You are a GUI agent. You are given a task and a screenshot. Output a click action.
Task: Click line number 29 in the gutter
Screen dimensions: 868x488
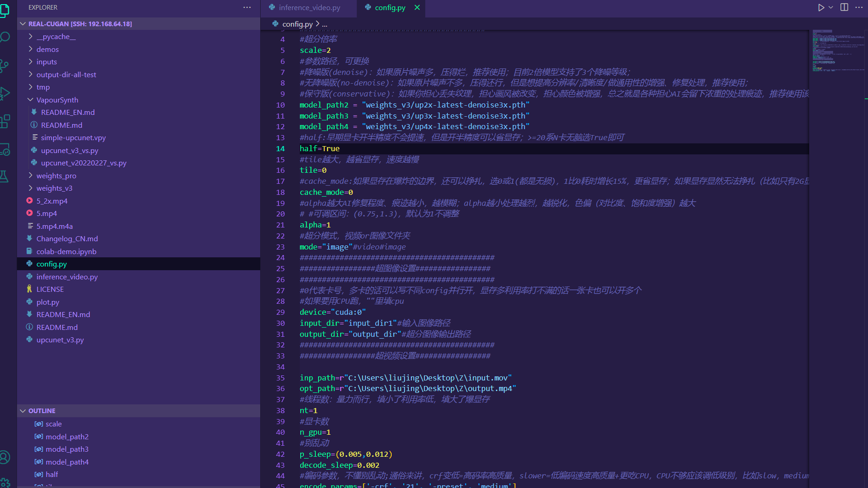280,312
